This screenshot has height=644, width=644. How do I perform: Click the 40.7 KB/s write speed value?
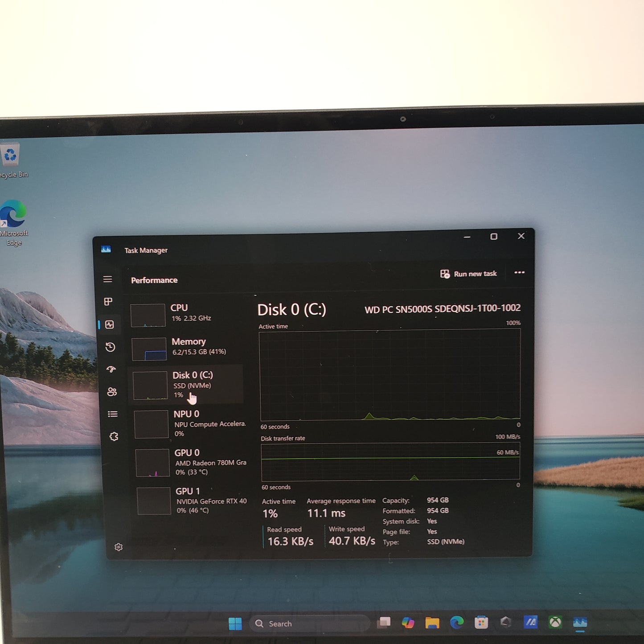352,541
